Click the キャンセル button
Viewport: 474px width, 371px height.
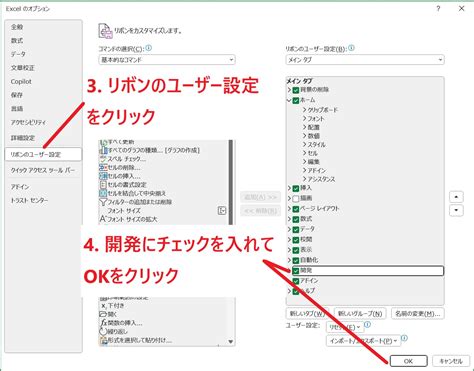tap(451, 361)
